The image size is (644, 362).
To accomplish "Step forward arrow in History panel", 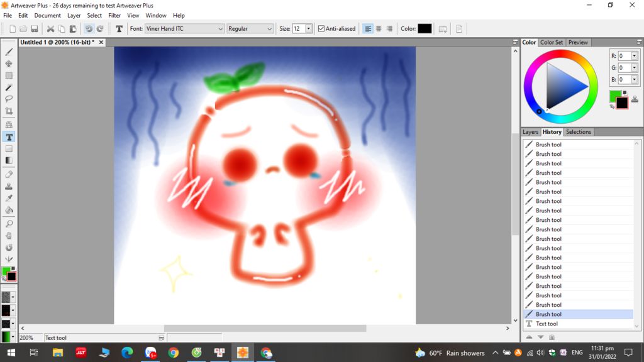I will 540,337.
